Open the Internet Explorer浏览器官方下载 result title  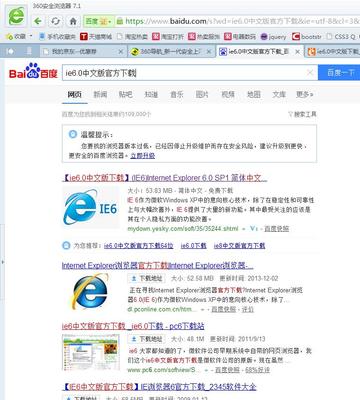tap(157, 266)
